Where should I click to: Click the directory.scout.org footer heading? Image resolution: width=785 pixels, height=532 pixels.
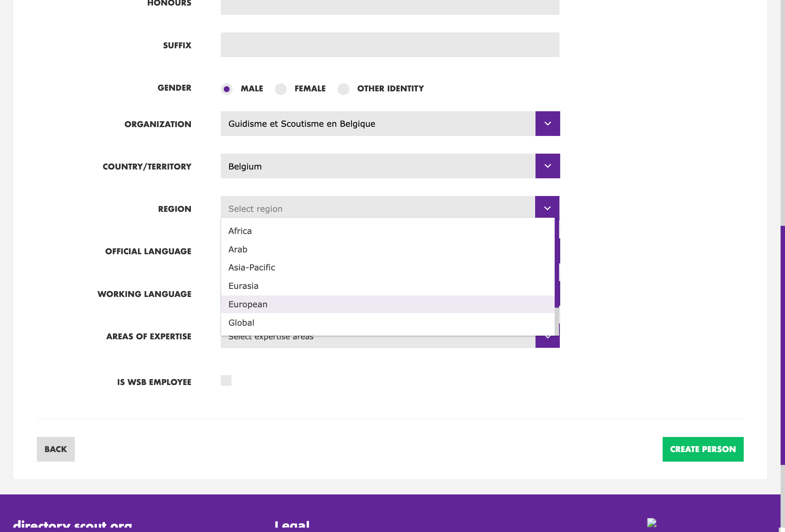73,525
